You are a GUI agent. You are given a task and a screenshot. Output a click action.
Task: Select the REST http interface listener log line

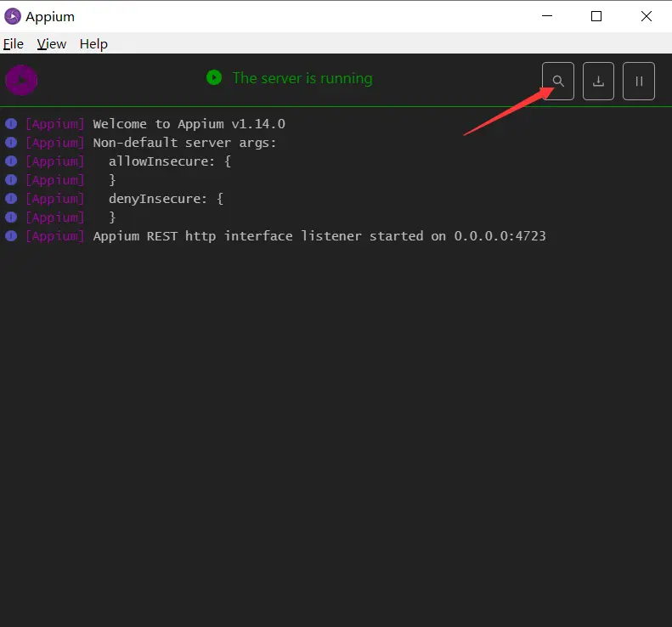pyautogui.click(x=319, y=236)
